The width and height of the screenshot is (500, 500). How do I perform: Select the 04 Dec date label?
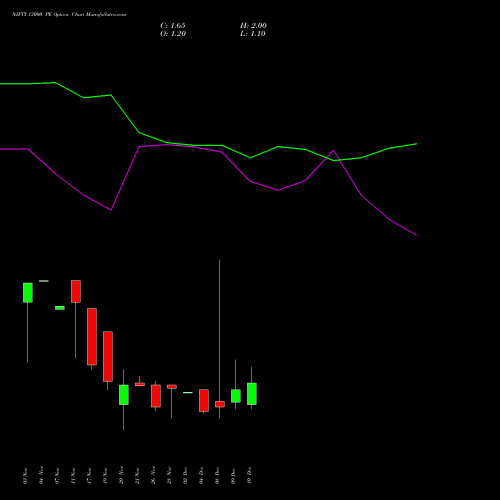pyautogui.click(x=201, y=476)
